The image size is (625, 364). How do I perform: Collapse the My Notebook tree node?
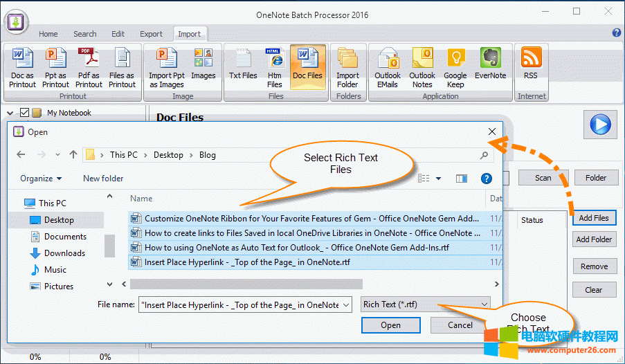click(10, 113)
